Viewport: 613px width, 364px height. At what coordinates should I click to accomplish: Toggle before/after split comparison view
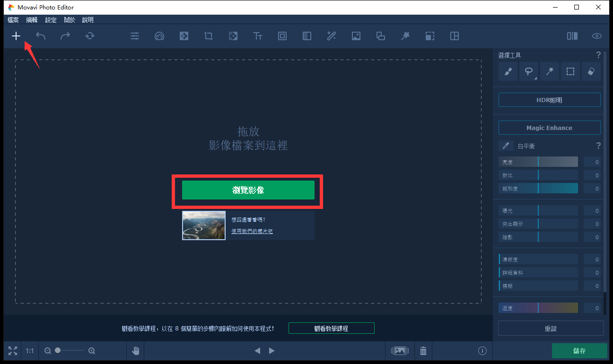coord(572,36)
